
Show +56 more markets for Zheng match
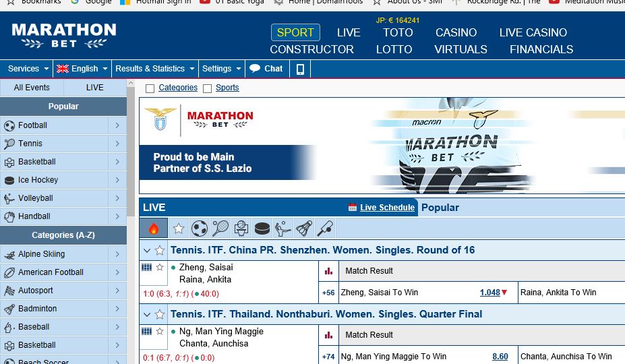click(328, 293)
